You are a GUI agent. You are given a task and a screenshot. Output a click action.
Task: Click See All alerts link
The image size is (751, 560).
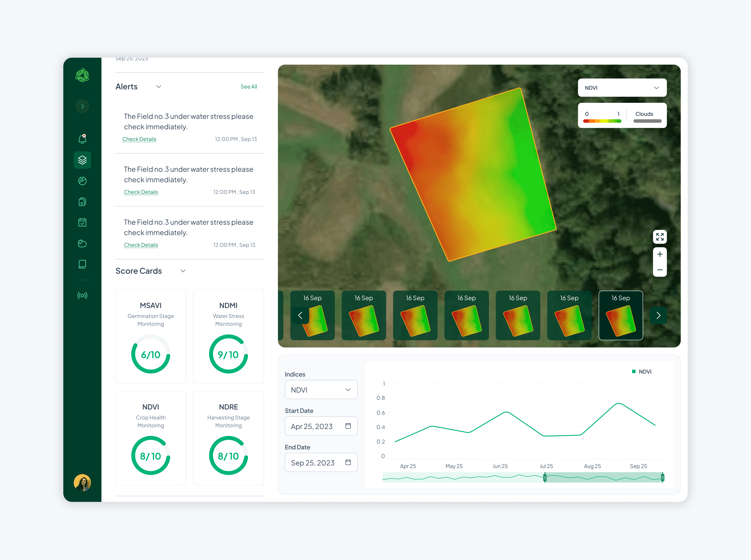(x=248, y=87)
